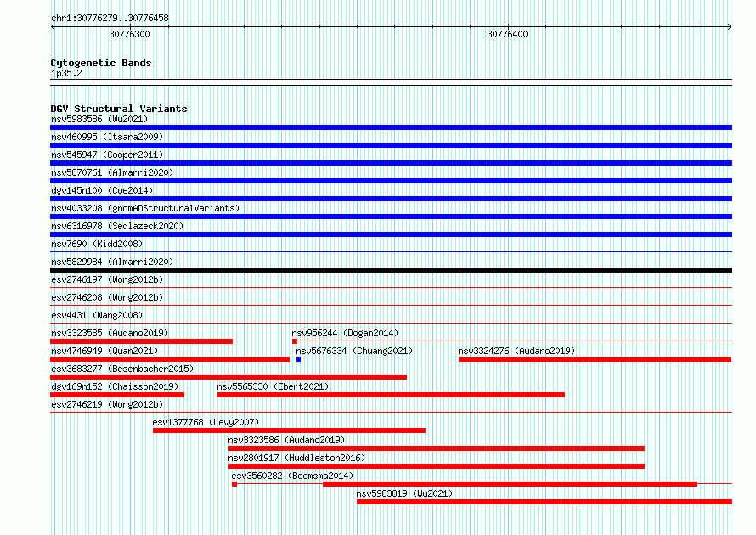Click nsv3323585 (Audano2019) label
The height and width of the screenshot is (535, 756).
pyautogui.click(x=110, y=333)
